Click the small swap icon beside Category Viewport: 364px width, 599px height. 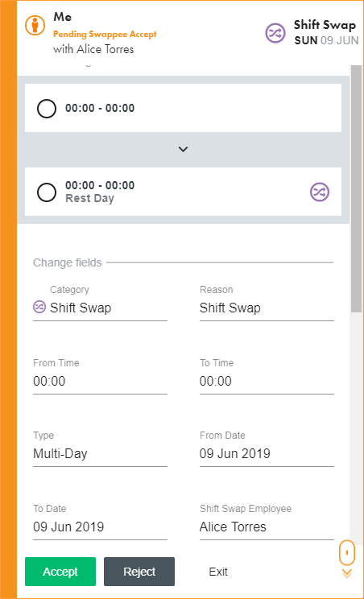[39, 307]
